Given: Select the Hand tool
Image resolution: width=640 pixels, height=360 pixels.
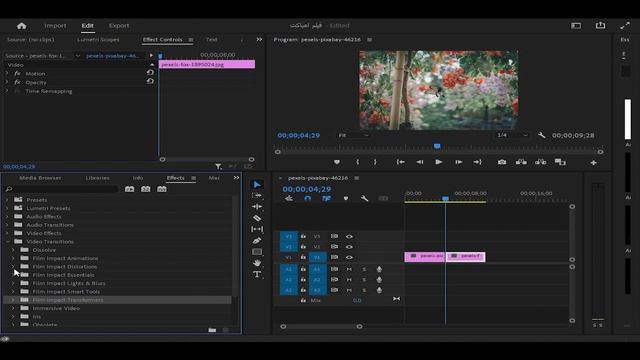Looking at the screenshot, I should (x=257, y=263).
